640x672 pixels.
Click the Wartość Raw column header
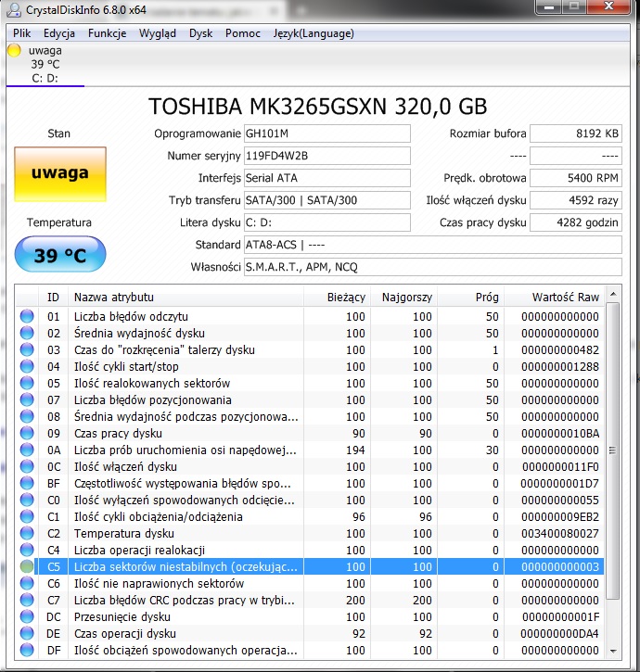click(x=555, y=297)
